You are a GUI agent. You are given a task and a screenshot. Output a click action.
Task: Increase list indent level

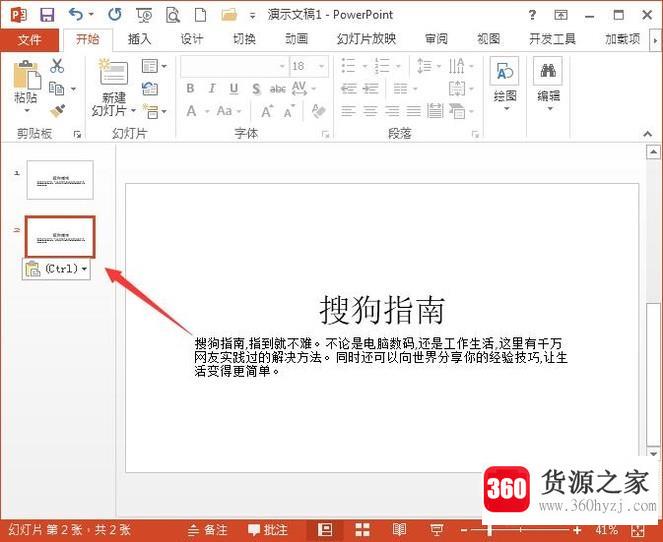pos(370,89)
